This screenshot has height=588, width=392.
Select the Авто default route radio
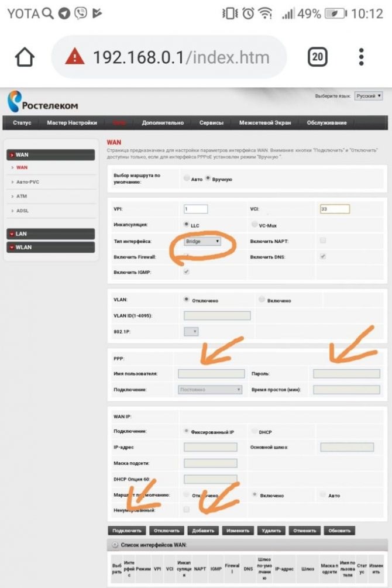point(187,178)
